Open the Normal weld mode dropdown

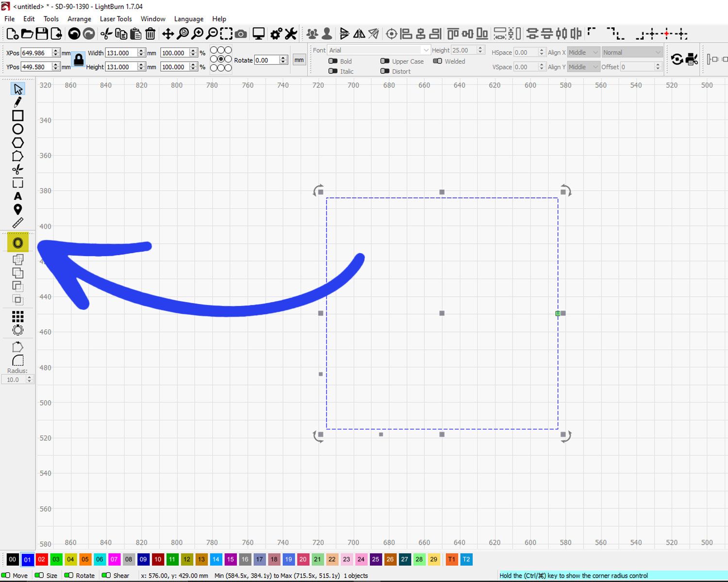click(632, 52)
